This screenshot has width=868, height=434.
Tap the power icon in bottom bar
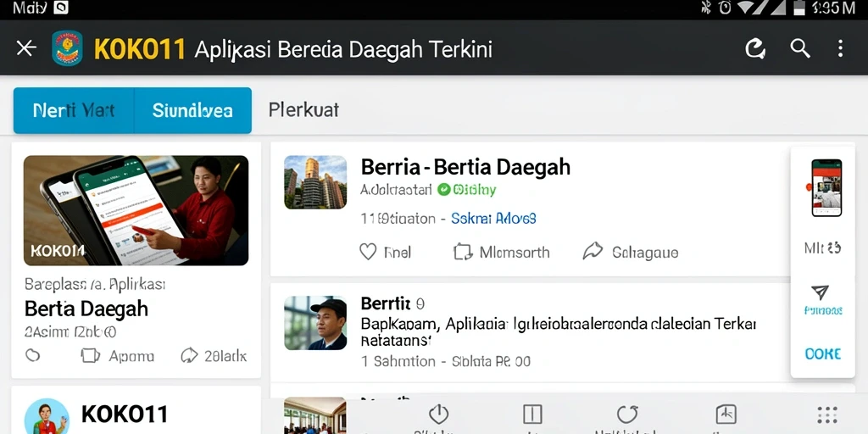[438, 415]
